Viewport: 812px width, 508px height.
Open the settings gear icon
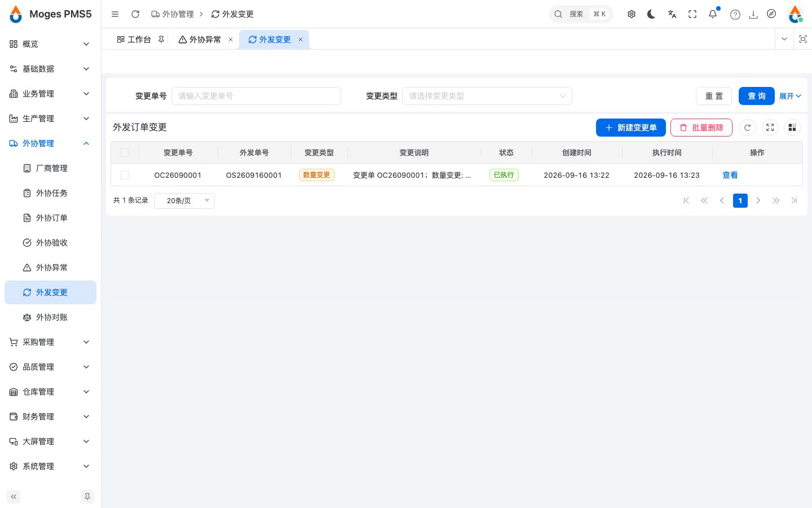632,14
